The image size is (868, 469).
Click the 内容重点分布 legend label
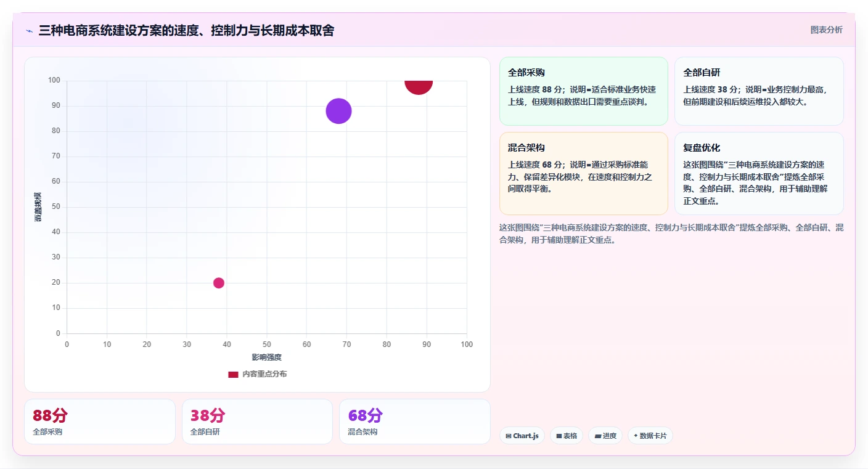pyautogui.click(x=264, y=374)
